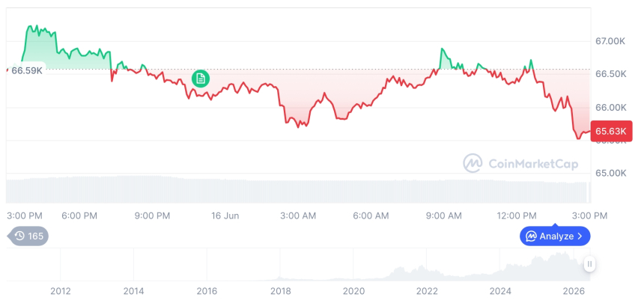
Task: Click the 65.00K price axis label
Action: (x=610, y=173)
